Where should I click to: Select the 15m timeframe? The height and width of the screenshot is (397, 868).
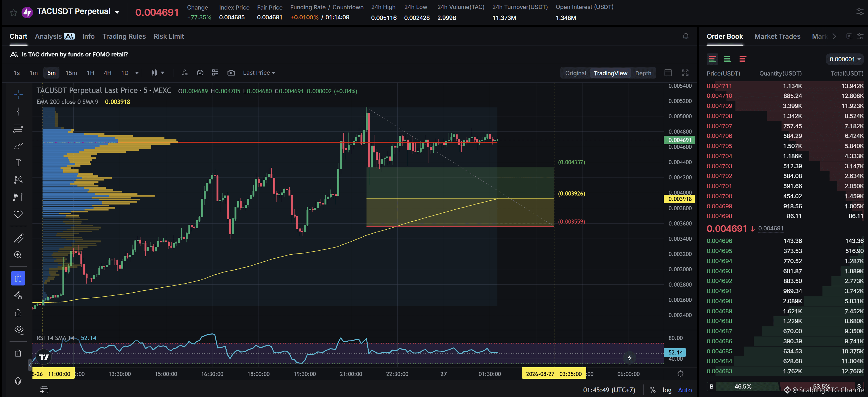[x=71, y=73]
